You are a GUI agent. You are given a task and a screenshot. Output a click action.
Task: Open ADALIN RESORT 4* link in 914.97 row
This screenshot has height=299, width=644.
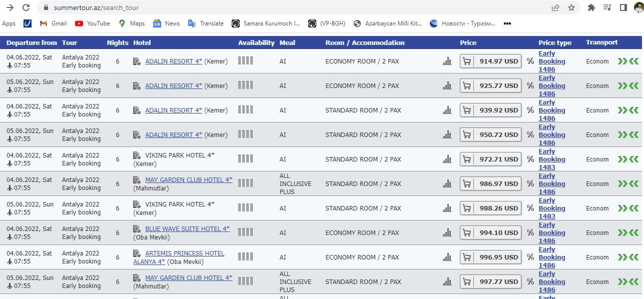click(174, 61)
